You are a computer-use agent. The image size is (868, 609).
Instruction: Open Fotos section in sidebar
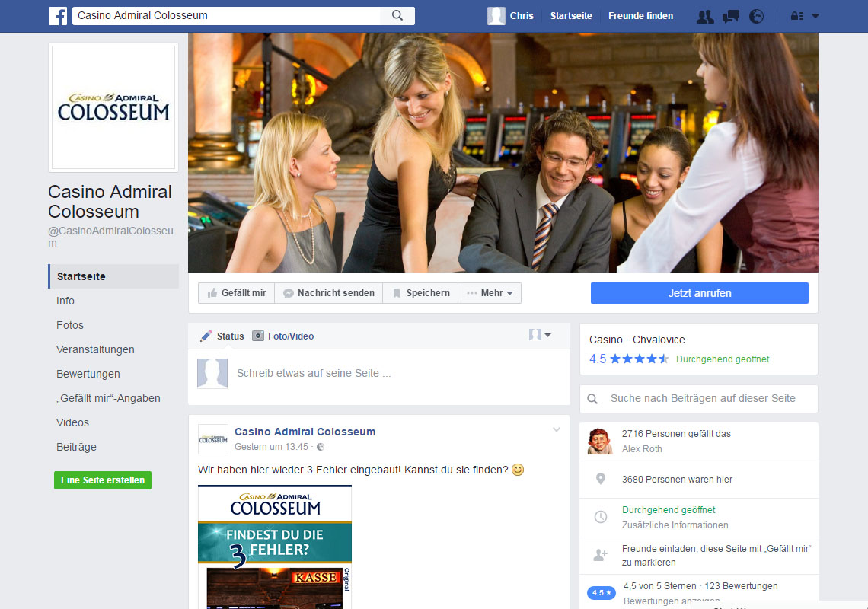pyautogui.click(x=70, y=325)
